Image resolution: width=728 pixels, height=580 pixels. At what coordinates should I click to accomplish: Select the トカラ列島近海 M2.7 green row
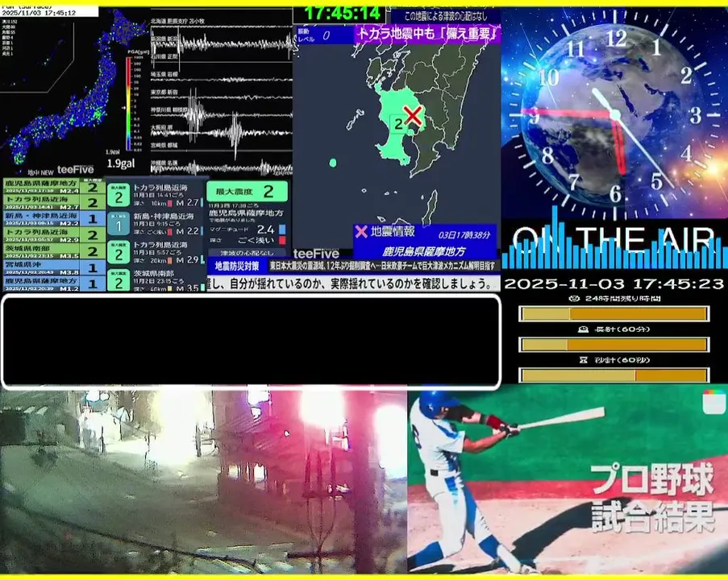pyautogui.click(x=54, y=202)
